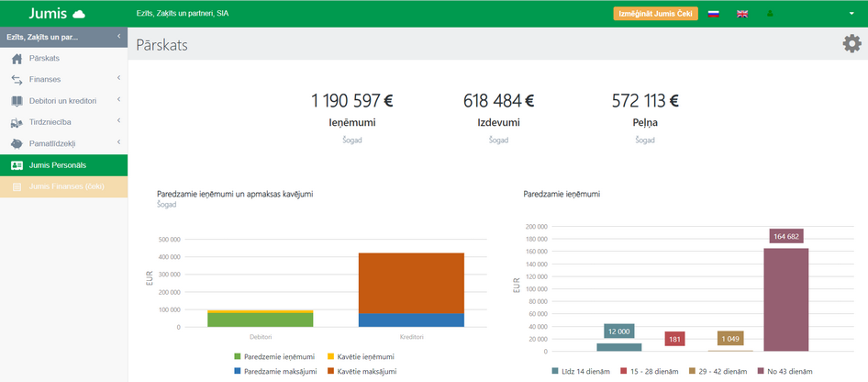Click the 12 000 value label
868x382 pixels.
619,331
